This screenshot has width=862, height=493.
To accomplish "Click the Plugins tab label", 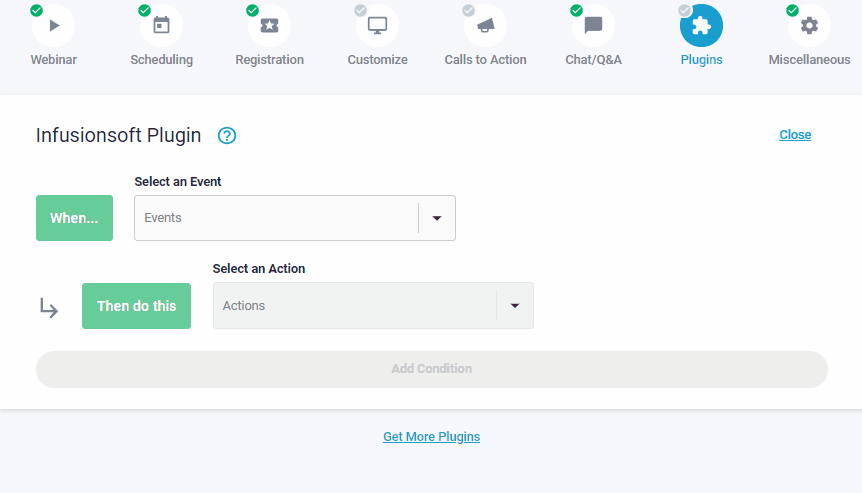I will [701, 60].
